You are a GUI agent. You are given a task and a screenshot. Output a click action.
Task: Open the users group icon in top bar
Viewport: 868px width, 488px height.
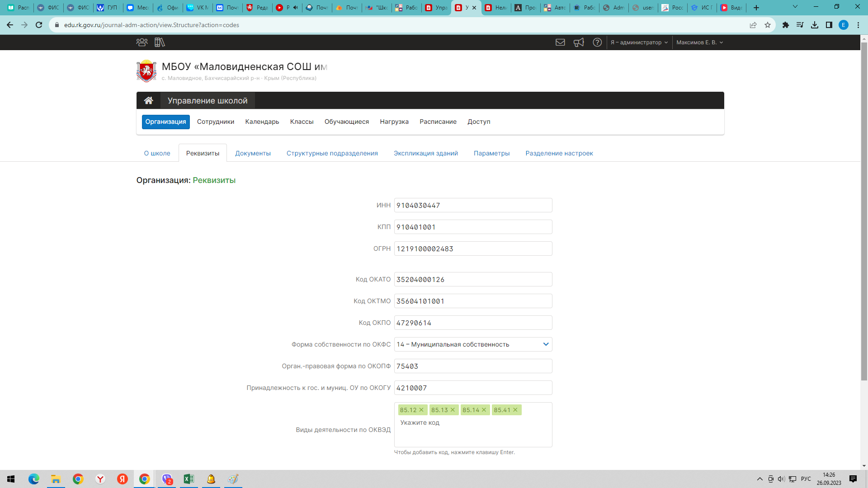pos(142,42)
